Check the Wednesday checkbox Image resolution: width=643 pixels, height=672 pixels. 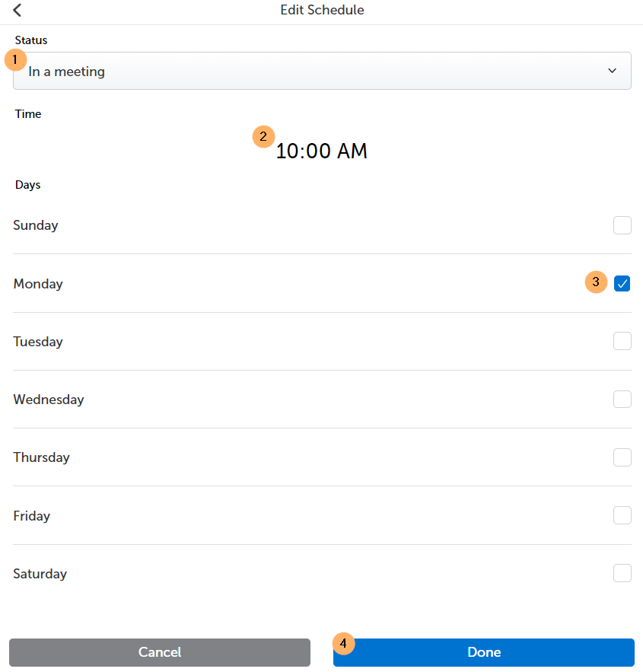(x=622, y=400)
